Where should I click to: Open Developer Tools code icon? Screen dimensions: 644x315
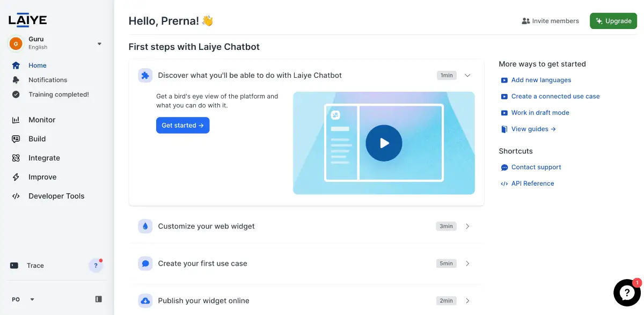(x=16, y=196)
